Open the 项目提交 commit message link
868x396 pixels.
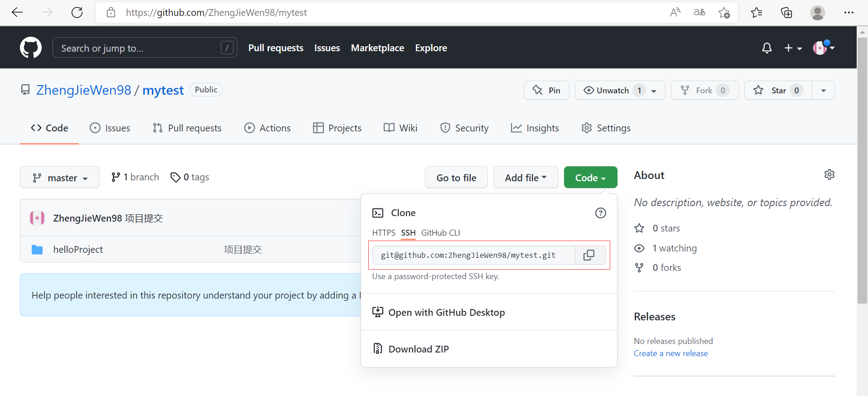tap(243, 250)
